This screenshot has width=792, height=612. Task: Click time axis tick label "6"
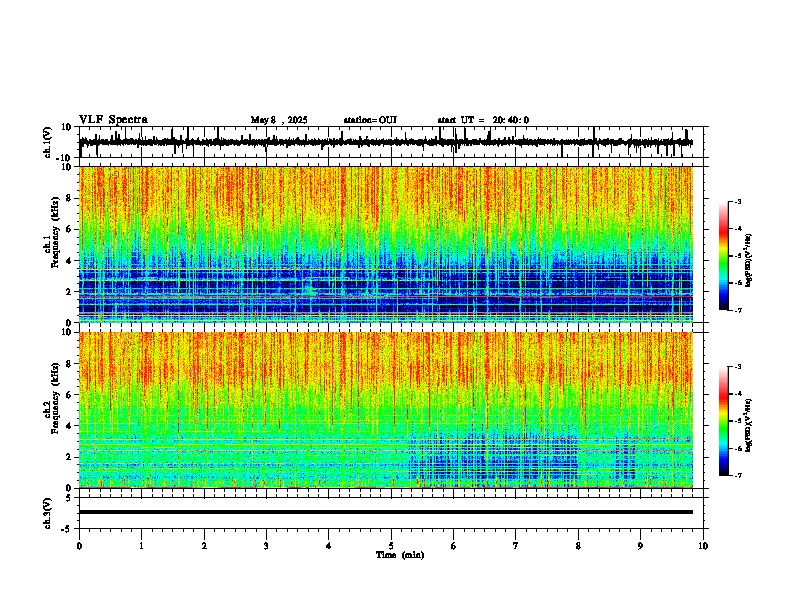tap(454, 546)
